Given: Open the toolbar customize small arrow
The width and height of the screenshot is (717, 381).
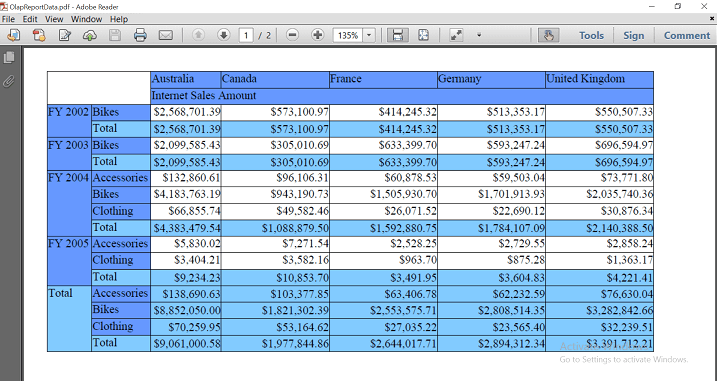Looking at the screenshot, I should point(479,35).
